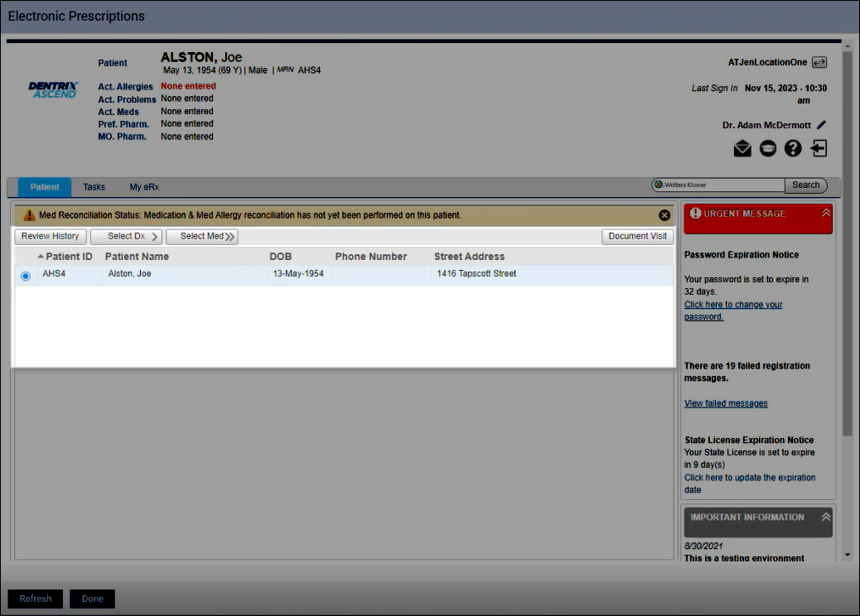
Task: Click the vertical scrollbar down arrow
Action: (x=847, y=555)
